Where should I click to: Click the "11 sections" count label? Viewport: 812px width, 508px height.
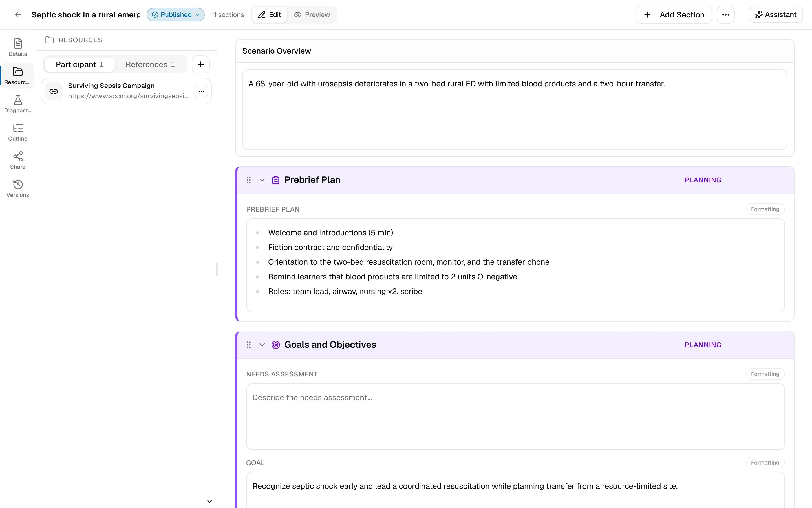click(228, 15)
